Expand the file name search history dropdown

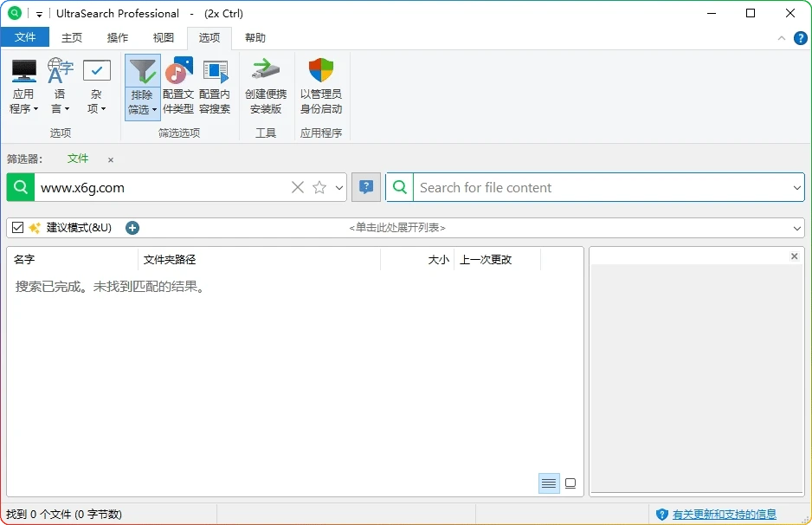pos(339,188)
